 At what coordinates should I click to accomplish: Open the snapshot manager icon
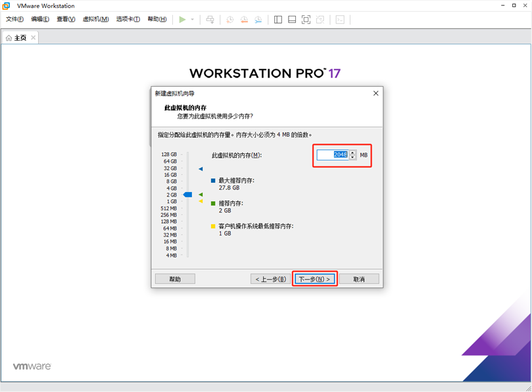pos(258,19)
